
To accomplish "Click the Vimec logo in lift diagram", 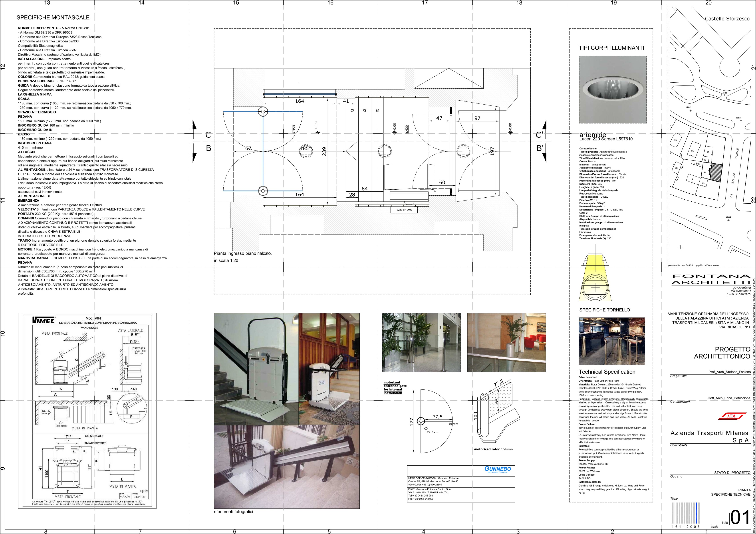I will point(44,320).
